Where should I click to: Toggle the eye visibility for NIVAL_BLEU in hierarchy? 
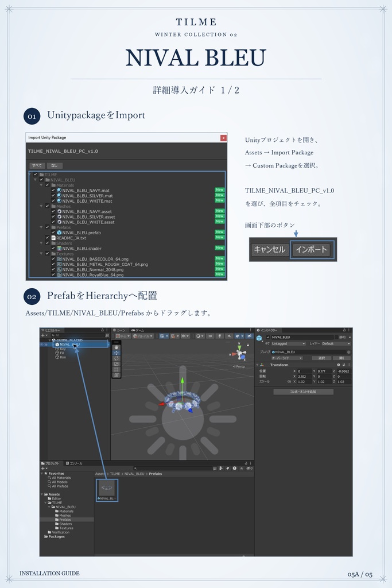41,345
